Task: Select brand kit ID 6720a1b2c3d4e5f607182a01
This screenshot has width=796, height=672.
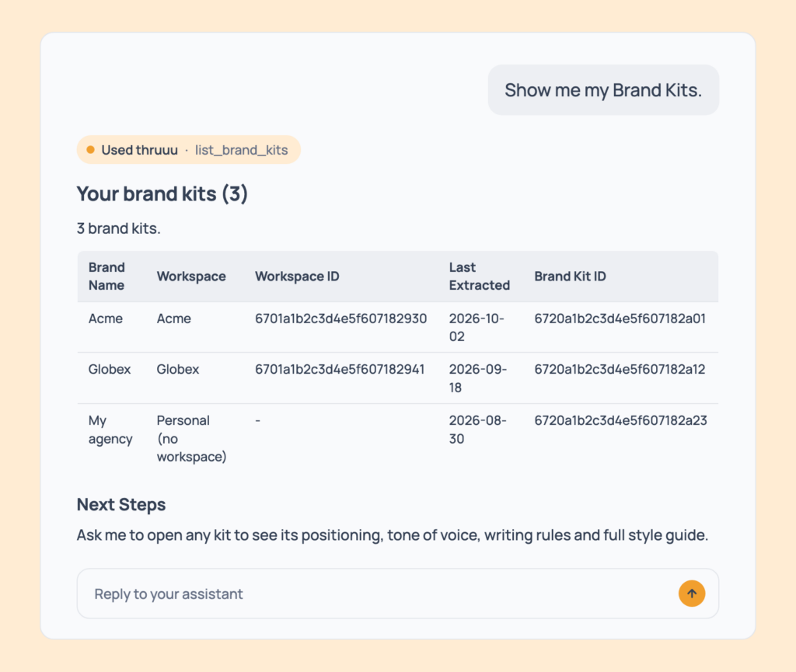Action: 620,319
